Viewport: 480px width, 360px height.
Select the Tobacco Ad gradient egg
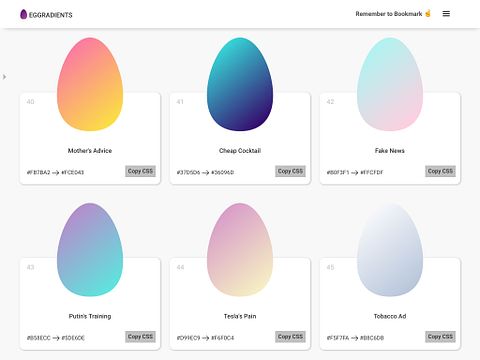click(390, 250)
